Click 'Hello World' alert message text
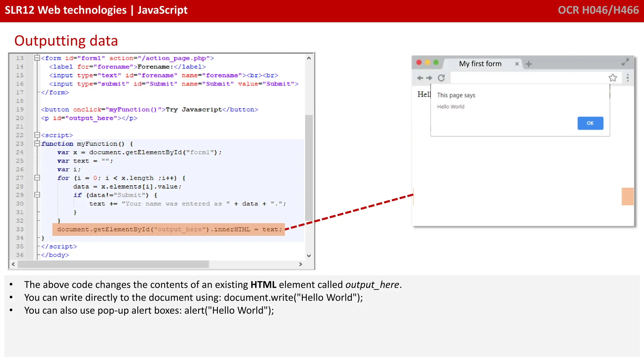 click(451, 107)
